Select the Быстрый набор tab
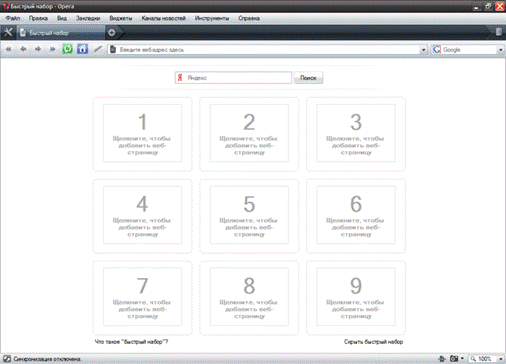This screenshot has width=506, height=364. coord(61,33)
